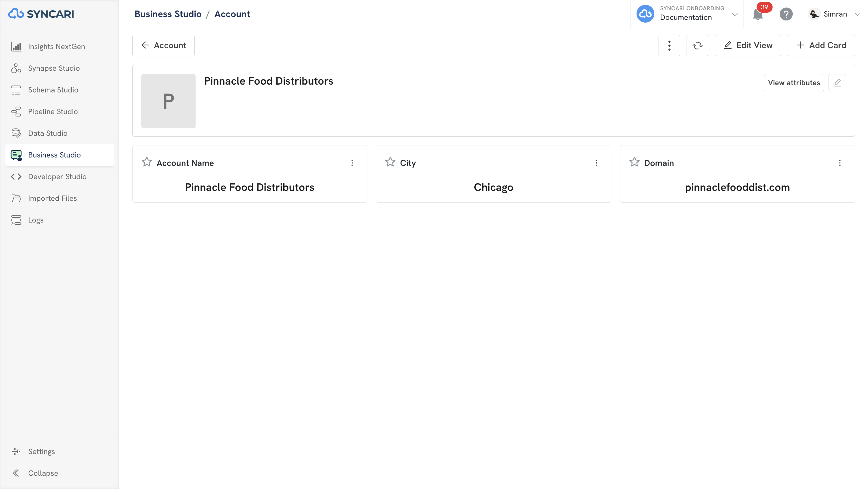Viewport: 868px width, 489px height.
Task: Go back to Account list
Action: tap(163, 45)
